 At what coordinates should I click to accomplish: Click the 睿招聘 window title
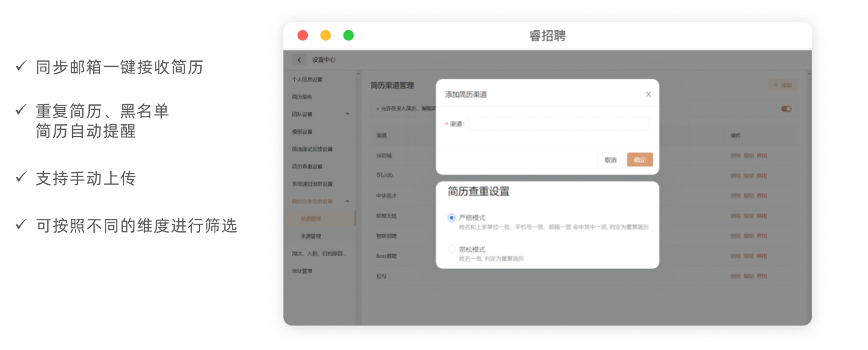click(547, 36)
